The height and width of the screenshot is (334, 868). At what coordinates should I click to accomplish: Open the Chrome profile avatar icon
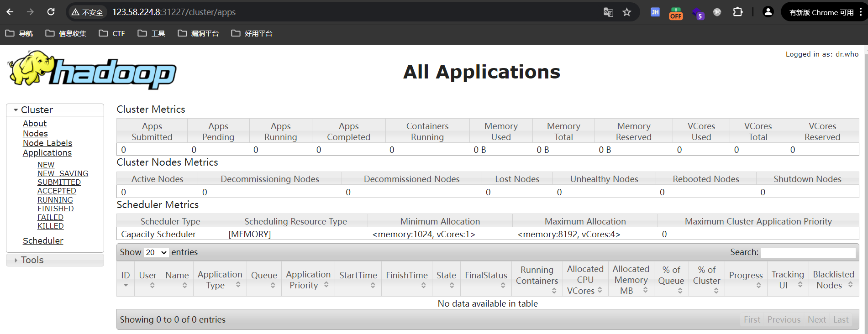point(768,12)
